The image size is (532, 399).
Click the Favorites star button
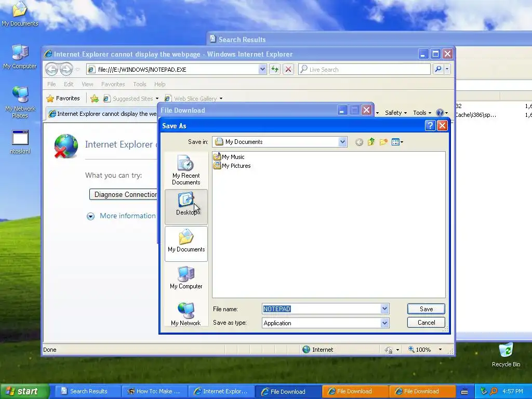pos(63,98)
